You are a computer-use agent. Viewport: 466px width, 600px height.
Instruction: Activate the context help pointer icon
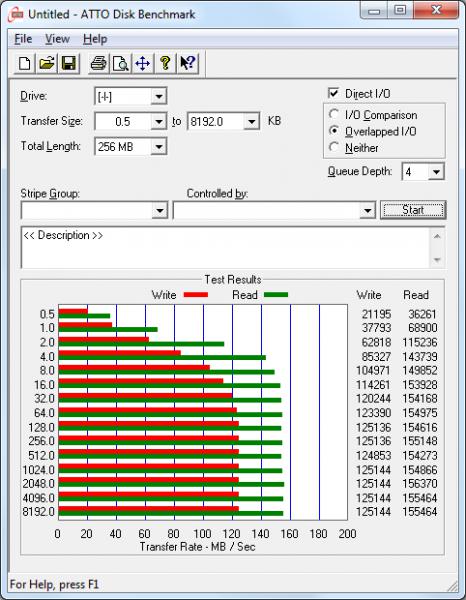point(187,63)
